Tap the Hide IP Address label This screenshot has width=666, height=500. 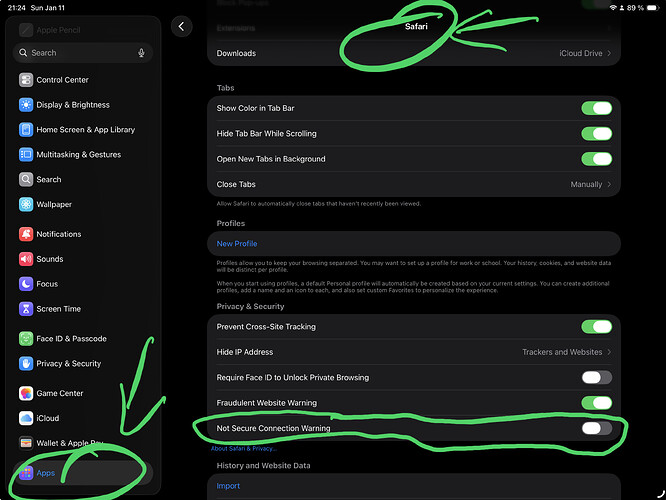click(x=245, y=352)
